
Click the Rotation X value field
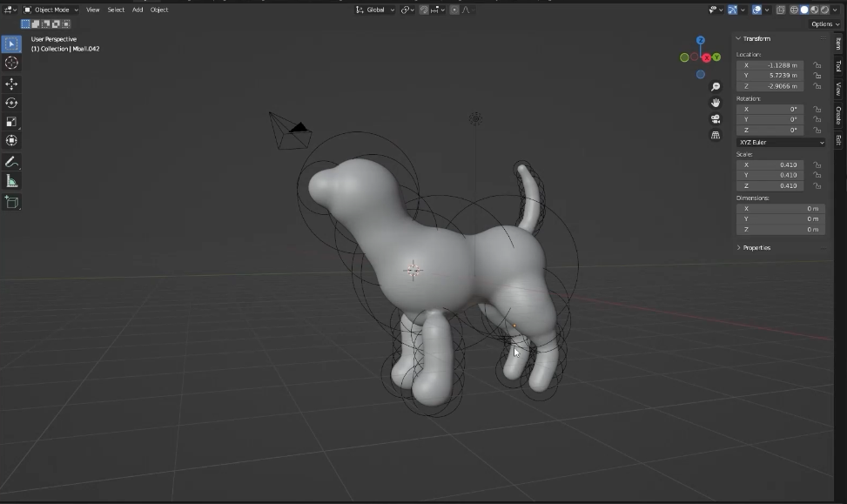[770, 109]
